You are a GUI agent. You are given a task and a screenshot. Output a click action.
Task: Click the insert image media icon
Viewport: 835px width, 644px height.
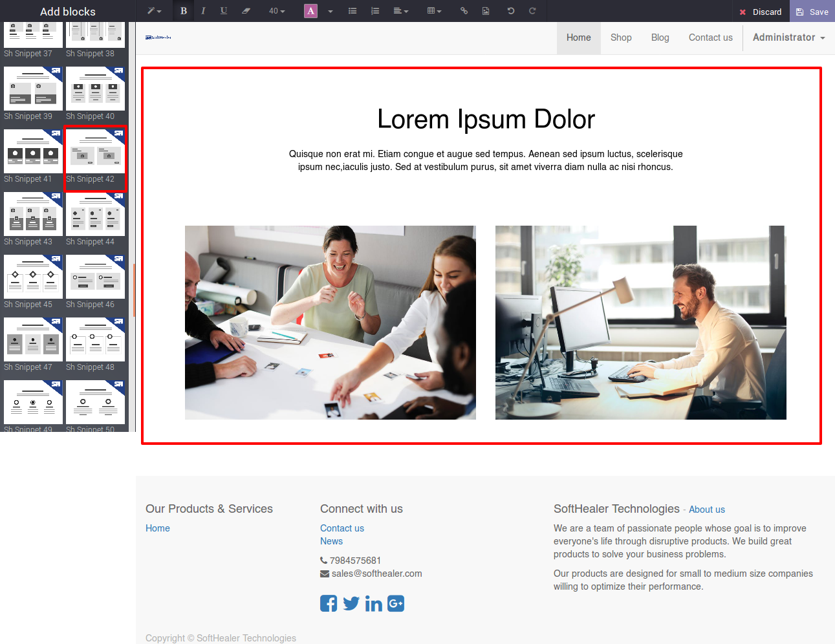[x=486, y=11]
